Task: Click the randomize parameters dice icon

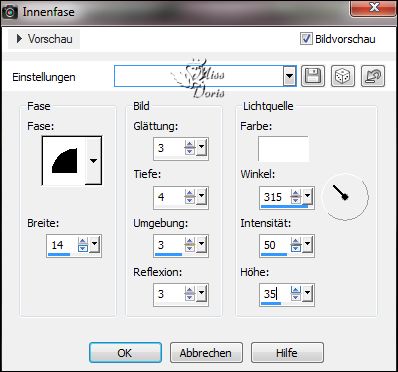Action: tap(343, 76)
